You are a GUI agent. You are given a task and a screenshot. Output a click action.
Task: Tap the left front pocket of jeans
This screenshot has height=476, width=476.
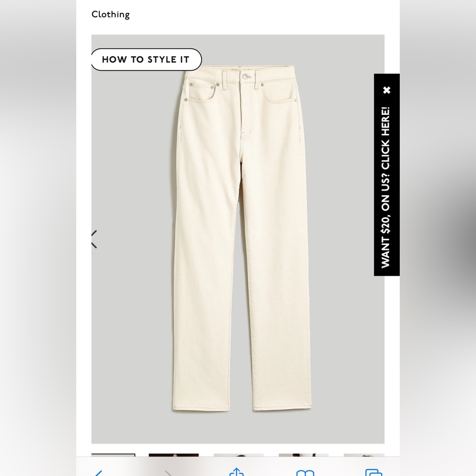point(201,92)
